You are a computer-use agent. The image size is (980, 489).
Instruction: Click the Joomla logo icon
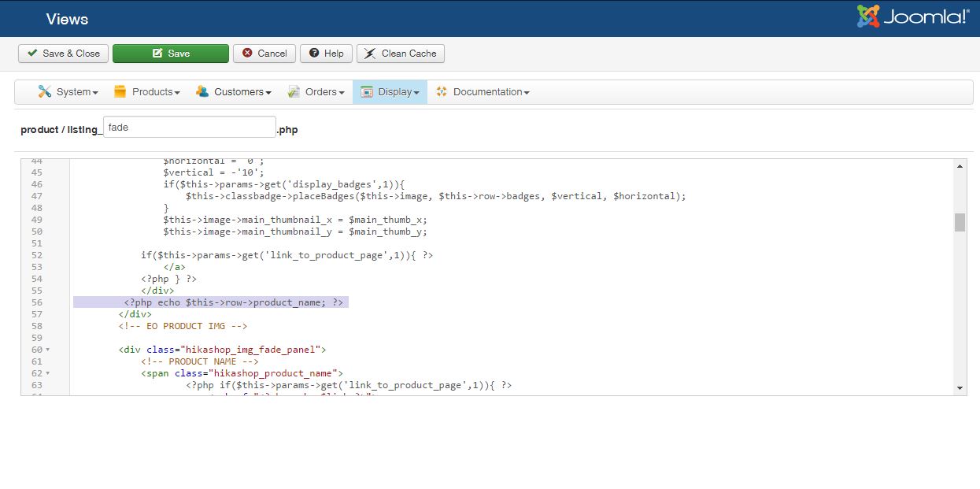pyautogui.click(x=868, y=17)
